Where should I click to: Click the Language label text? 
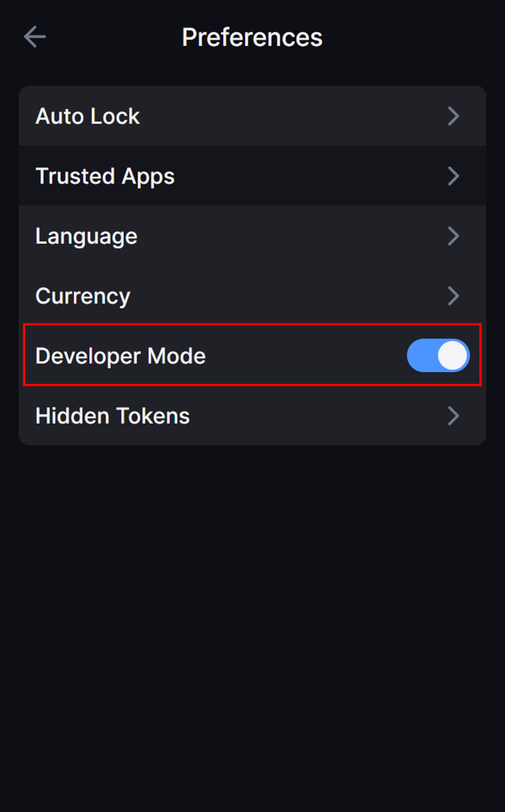point(87,237)
